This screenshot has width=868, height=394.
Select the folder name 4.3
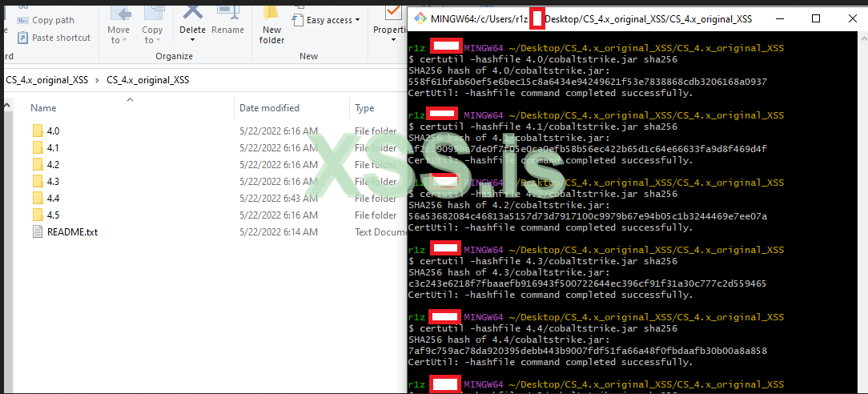coord(53,182)
